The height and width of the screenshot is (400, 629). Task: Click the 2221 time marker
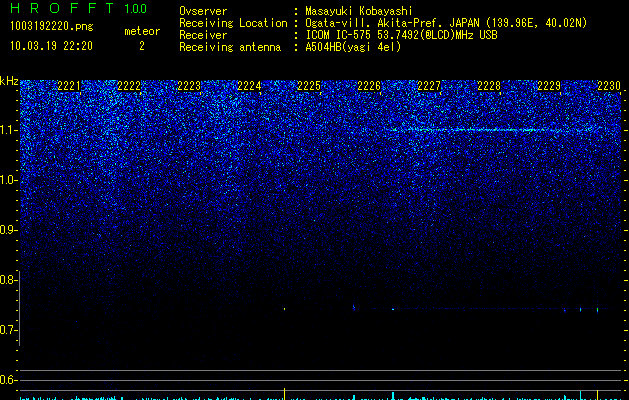[x=69, y=86]
